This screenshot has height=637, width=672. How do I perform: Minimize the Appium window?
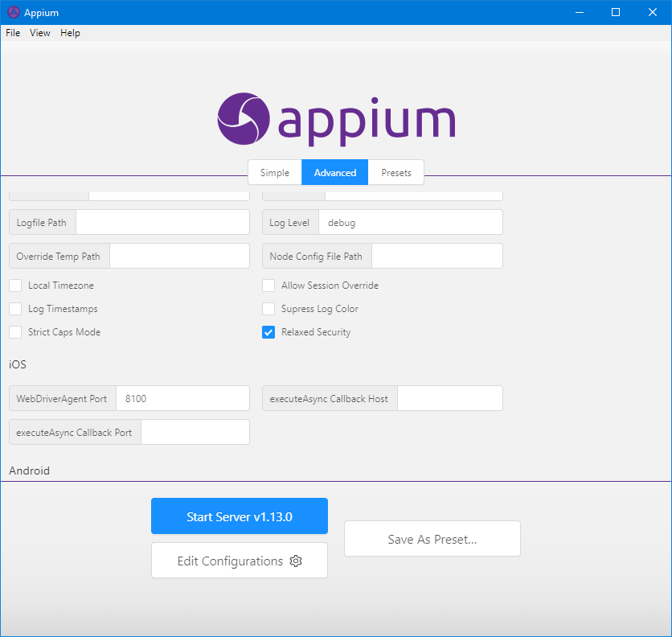point(580,12)
